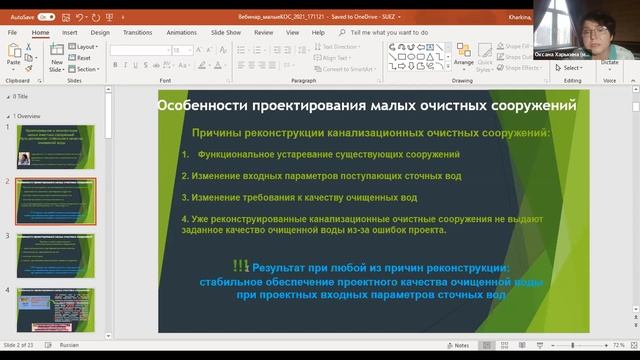Image resolution: width=640 pixels, height=360 pixels.
Task: Undo the last action
Action: click(80, 17)
